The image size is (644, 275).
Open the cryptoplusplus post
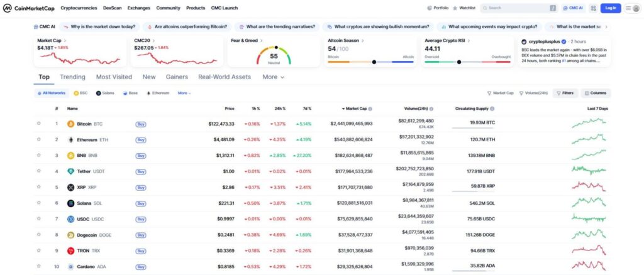point(564,51)
